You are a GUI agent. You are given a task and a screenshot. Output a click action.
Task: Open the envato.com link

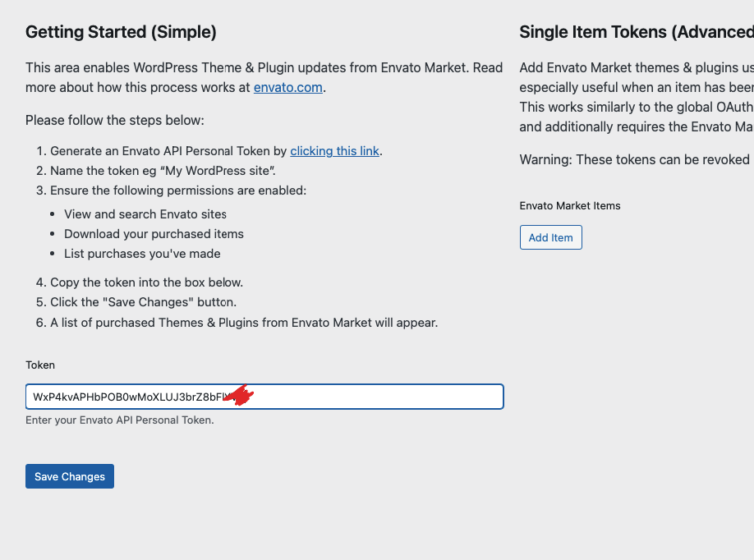pos(288,88)
